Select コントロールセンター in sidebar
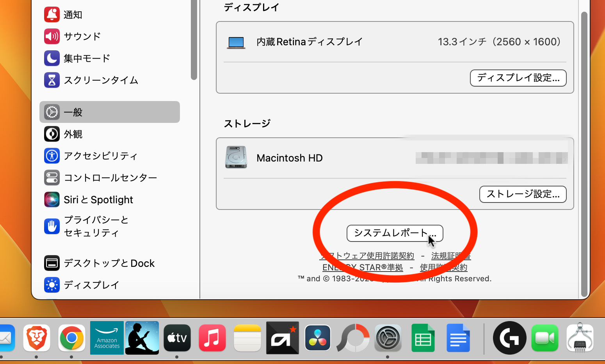This screenshot has height=364, width=605. pyautogui.click(x=110, y=178)
